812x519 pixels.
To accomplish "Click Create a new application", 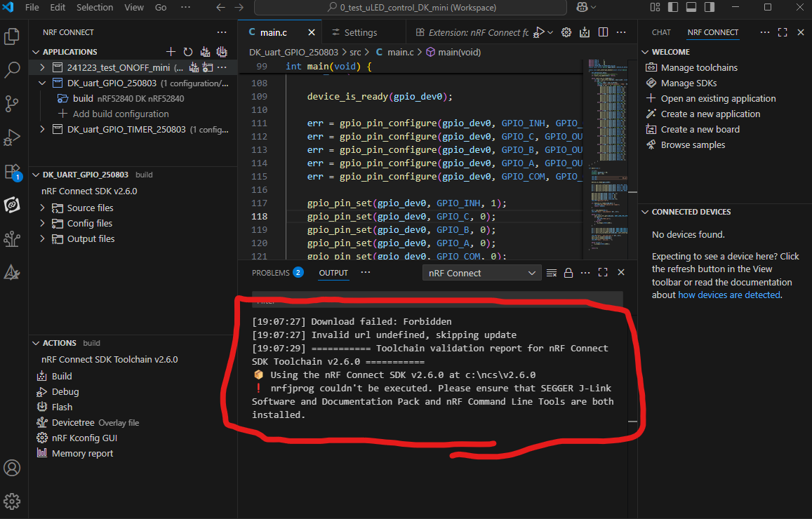I will pyautogui.click(x=710, y=114).
